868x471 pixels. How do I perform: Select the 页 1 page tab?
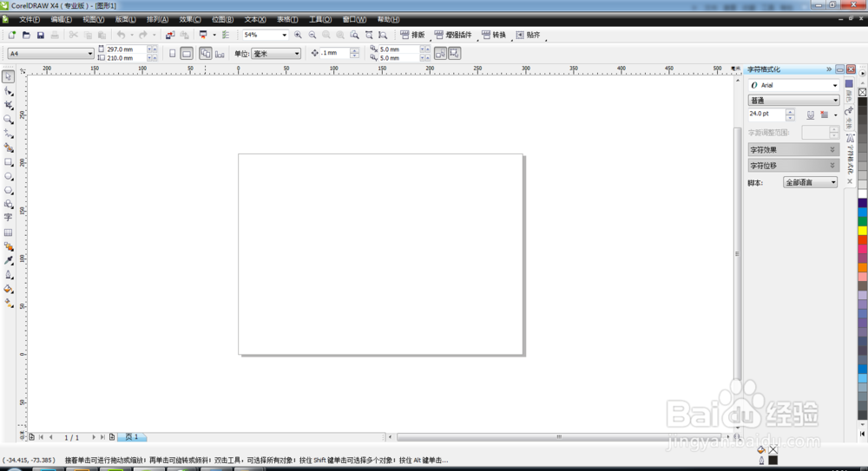[132, 436]
